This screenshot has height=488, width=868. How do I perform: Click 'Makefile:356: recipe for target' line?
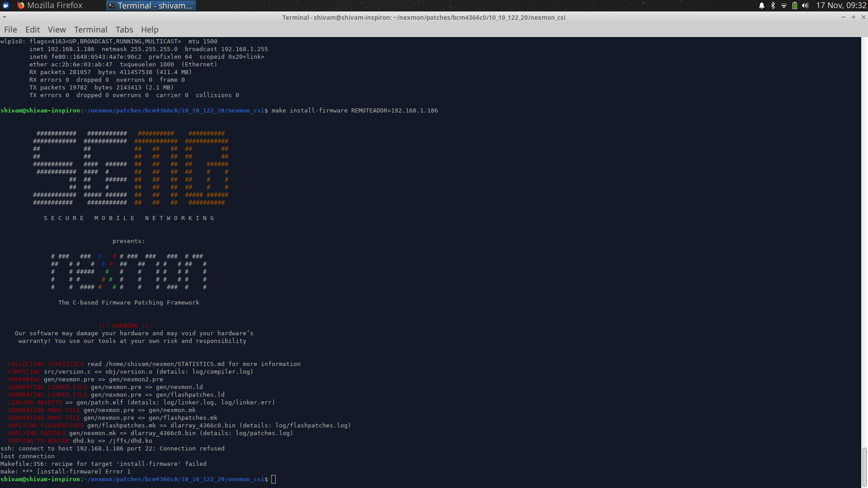(104, 464)
